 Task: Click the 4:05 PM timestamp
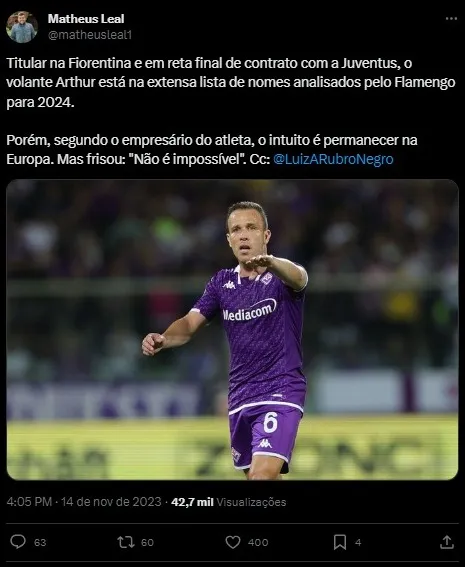click(x=29, y=502)
